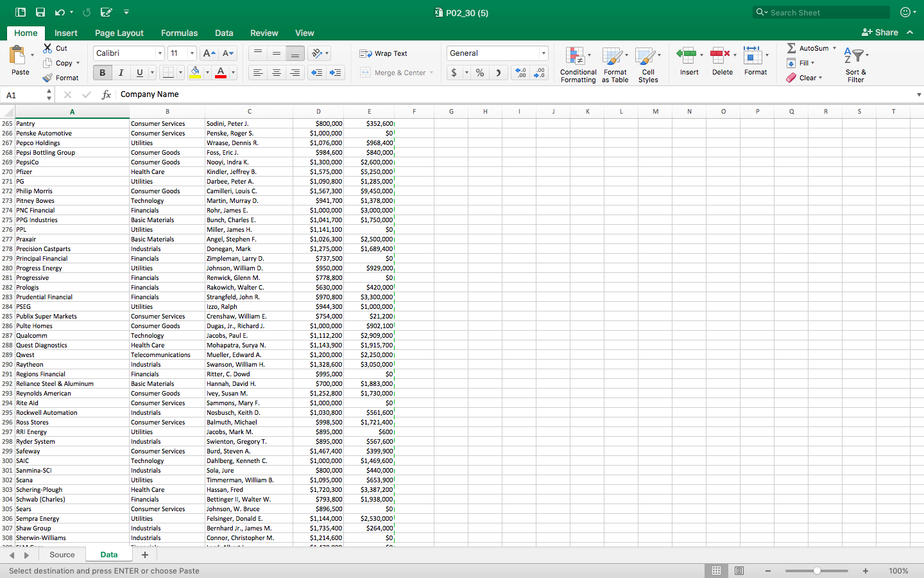Image resolution: width=924 pixels, height=578 pixels.
Task: Add a new sheet with plus button
Action: [x=145, y=555]
